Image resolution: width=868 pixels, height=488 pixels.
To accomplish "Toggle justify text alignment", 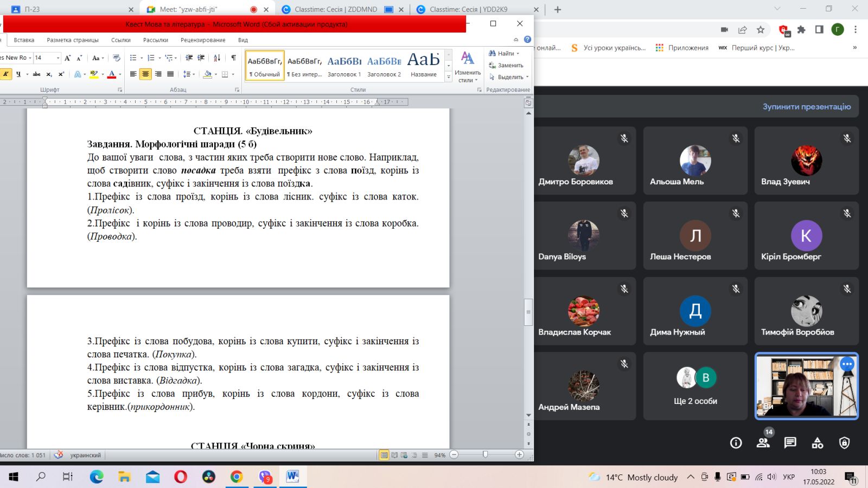I will tap(170, 74).
